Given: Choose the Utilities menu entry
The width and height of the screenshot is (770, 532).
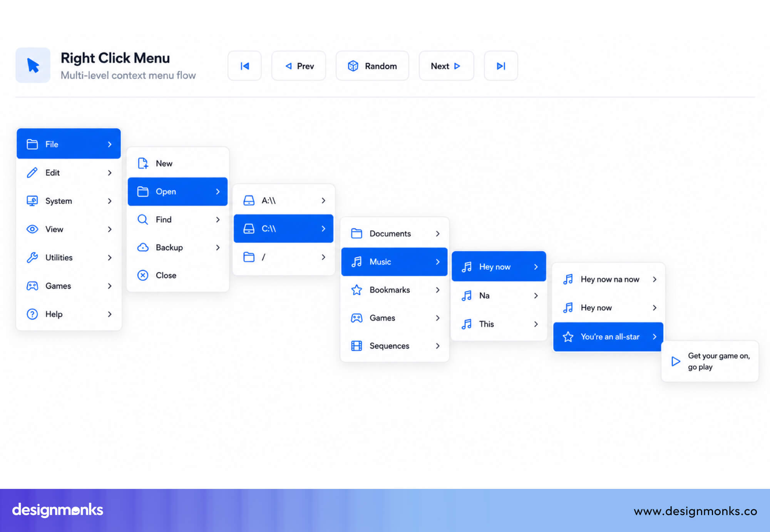Looking at the screenshot, I should coord(69,258).
